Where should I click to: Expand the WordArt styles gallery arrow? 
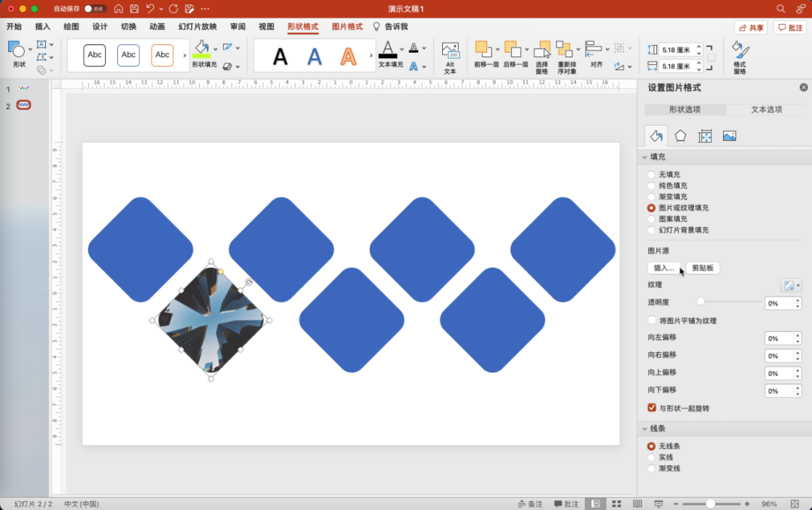click(x=371, y=56)
